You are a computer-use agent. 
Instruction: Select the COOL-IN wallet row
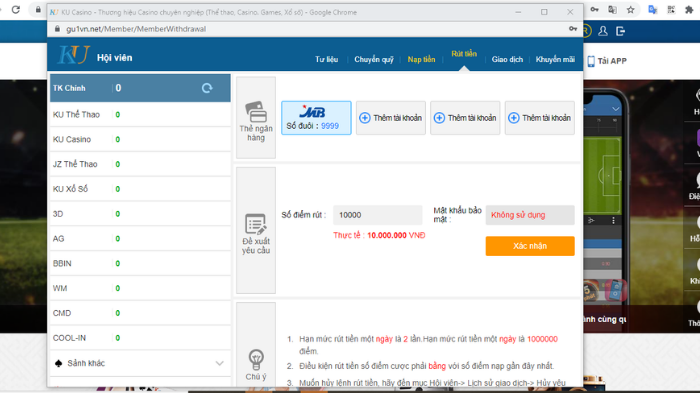[x=140, y=338]
